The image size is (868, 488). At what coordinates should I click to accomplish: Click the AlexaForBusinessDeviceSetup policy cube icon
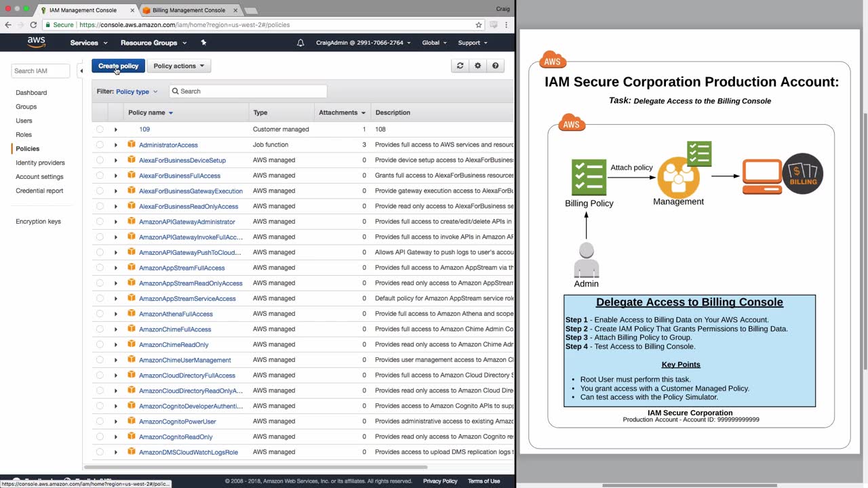132,160
